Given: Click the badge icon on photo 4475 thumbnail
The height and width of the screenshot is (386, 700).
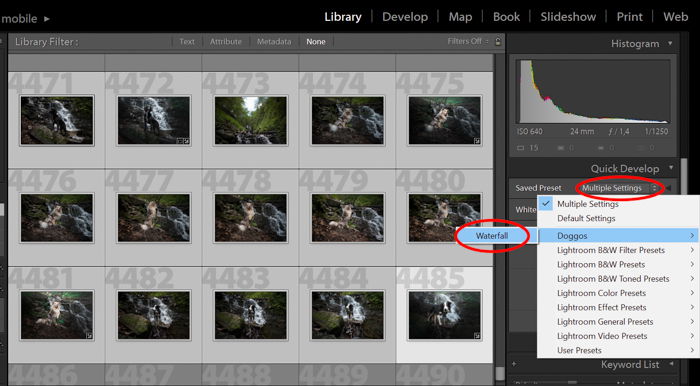Looking at the screenshot, I should click(x=478, y=141).
